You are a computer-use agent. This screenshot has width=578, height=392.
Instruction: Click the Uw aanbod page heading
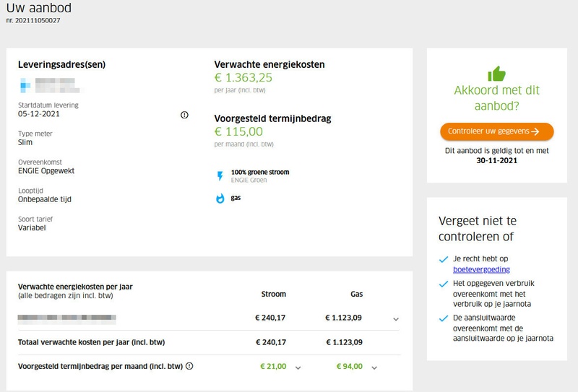pos(38,8)
